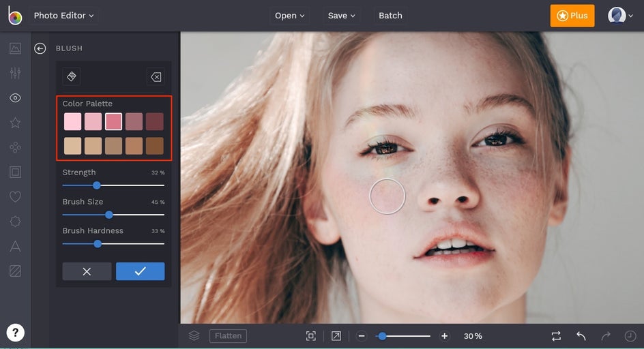Screen dimensions: 644x349
Task: Click the Brush Hardness 33 % value
Action: pos(158,231)
